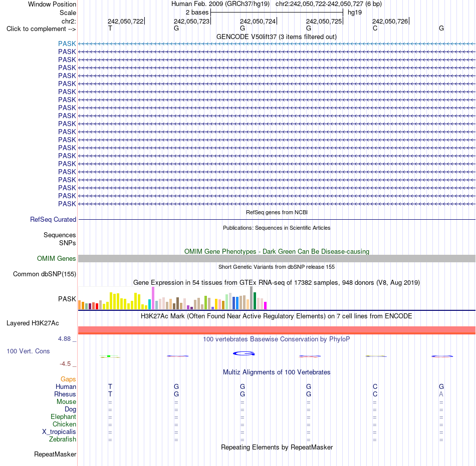Select the Zebrafish alignment row label
The height and width of the screenshot is (466, 476).
[x=63, y=439]
